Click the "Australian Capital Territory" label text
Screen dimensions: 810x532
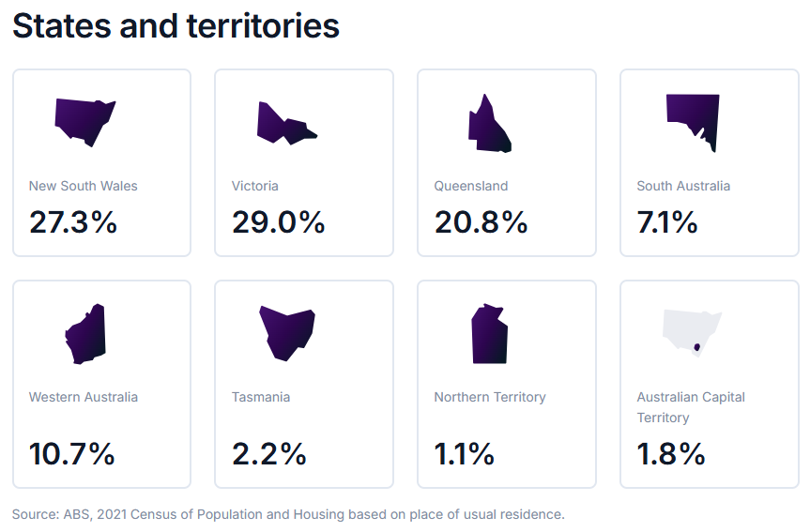[691, 407]
